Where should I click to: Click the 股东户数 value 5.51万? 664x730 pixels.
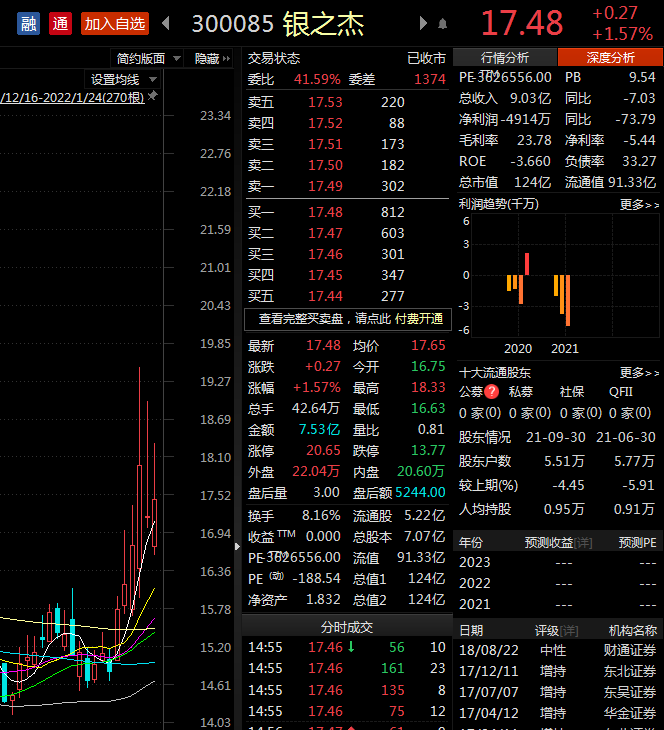564,461
